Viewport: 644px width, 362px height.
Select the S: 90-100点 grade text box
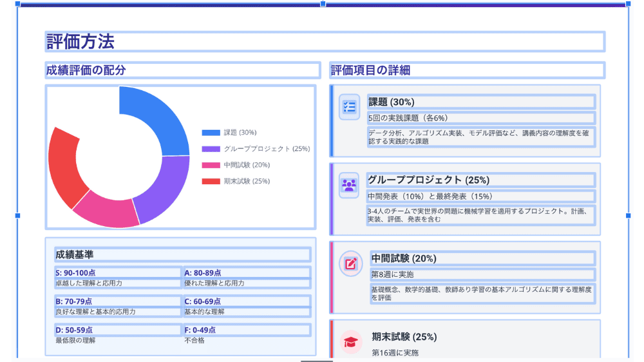[x=118, y=272]
